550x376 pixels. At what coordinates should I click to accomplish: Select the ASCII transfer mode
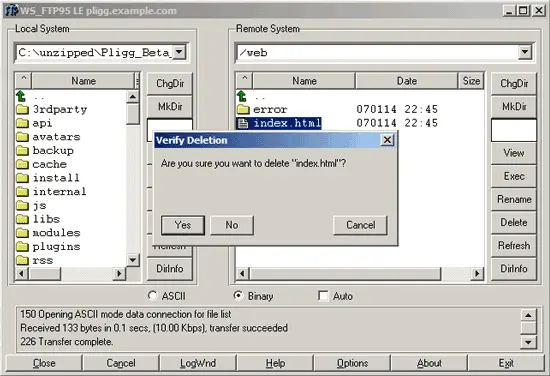click(x=152, y=296)
